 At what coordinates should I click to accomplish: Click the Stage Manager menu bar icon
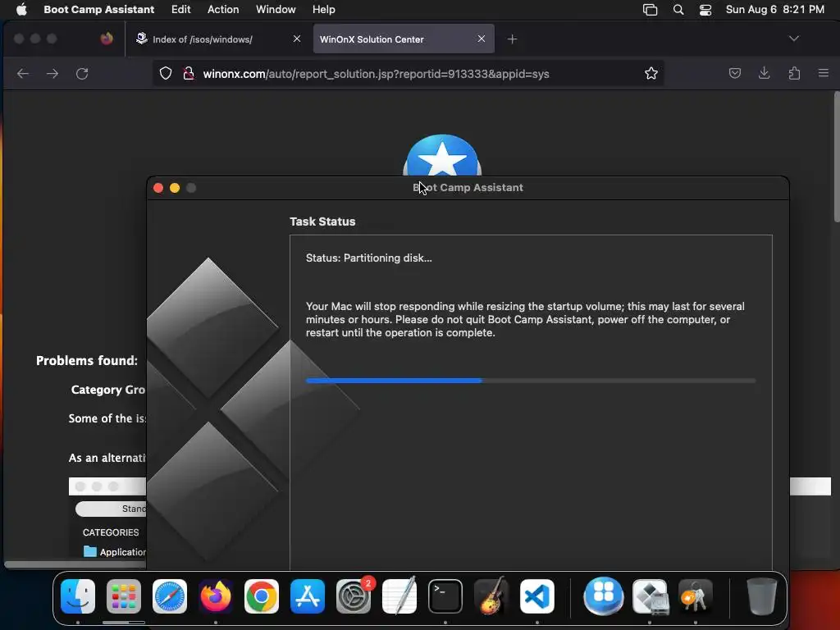pyautogui.click(x=650, y=10)
